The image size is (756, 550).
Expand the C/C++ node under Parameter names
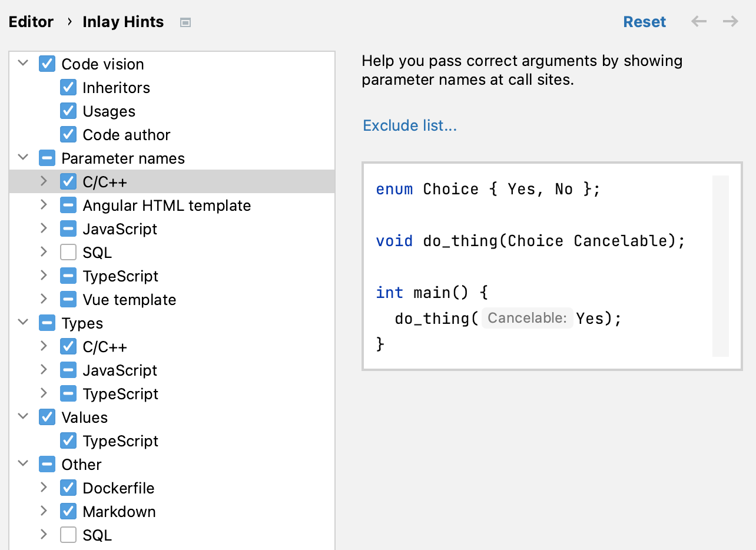click(44, 181)
